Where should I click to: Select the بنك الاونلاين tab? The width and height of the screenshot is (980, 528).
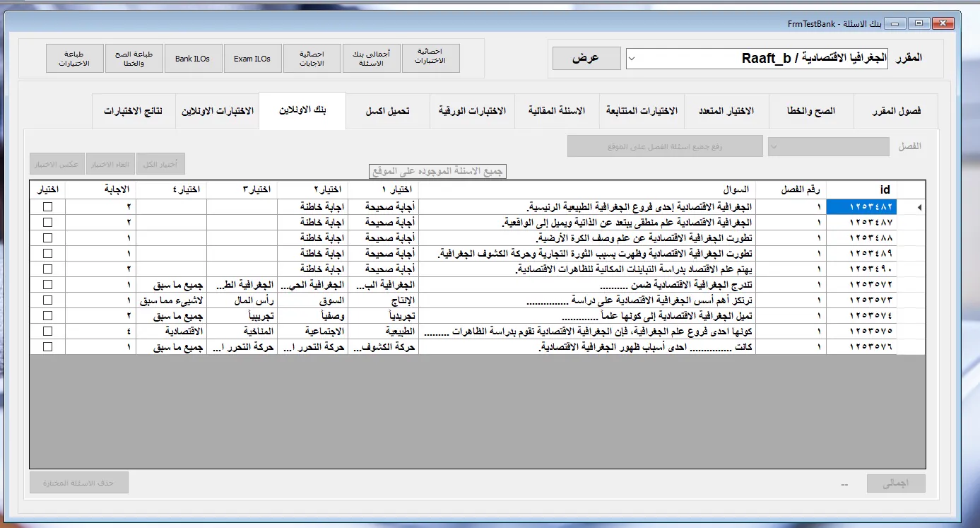[x=302, y=111]
